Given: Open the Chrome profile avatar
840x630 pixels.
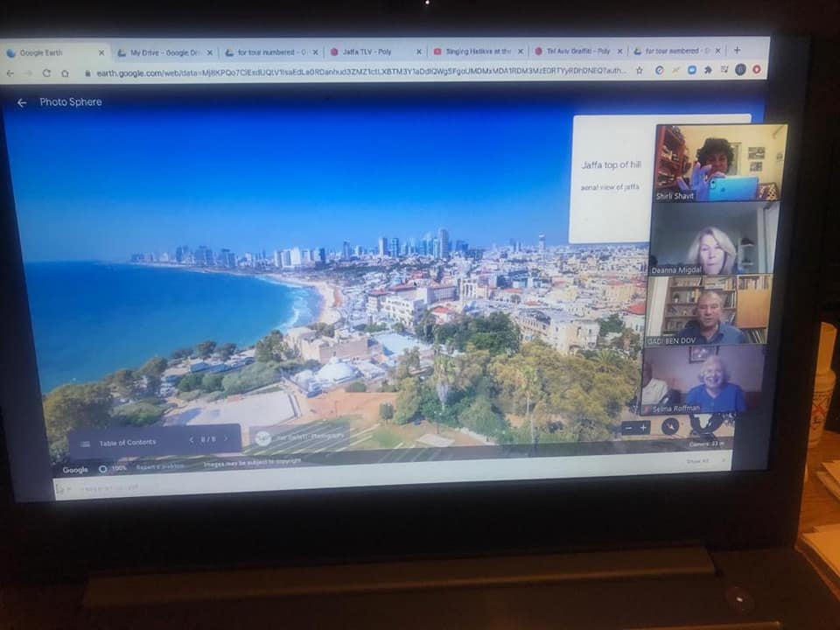Looking at the screenshot, I should [x=740, y=69].
